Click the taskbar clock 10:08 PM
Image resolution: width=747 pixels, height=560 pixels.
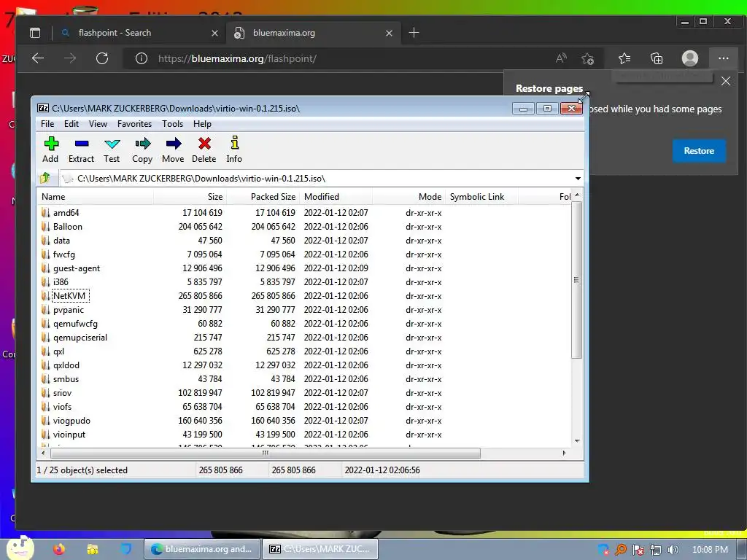[710, 550]
